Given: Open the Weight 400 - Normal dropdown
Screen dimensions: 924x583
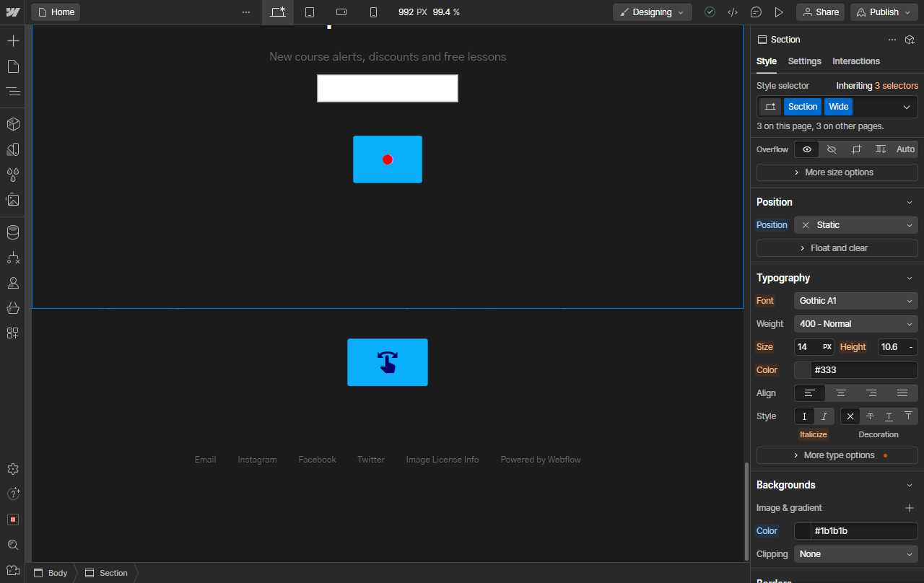Looking at the screenshot, I should pos(856,324).
